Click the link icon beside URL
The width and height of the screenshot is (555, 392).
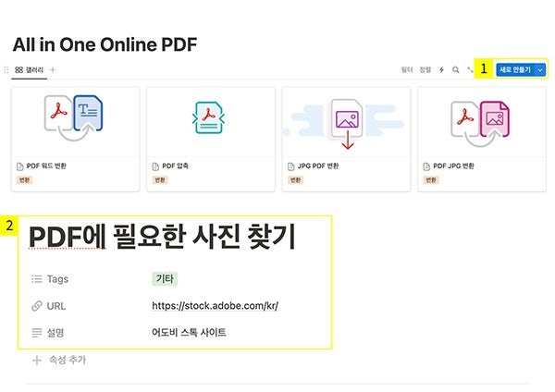[x=37, y=306]
